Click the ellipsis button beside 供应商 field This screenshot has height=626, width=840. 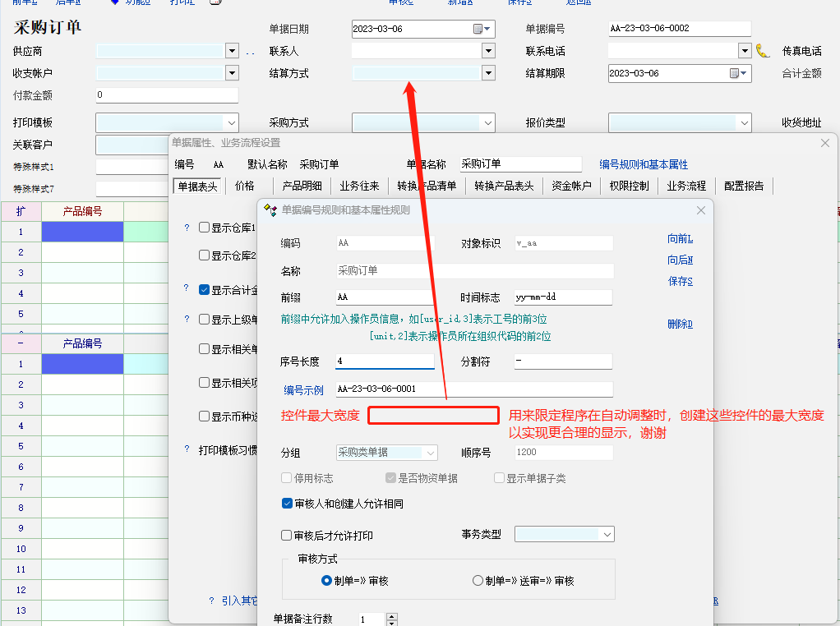point(251,52)
